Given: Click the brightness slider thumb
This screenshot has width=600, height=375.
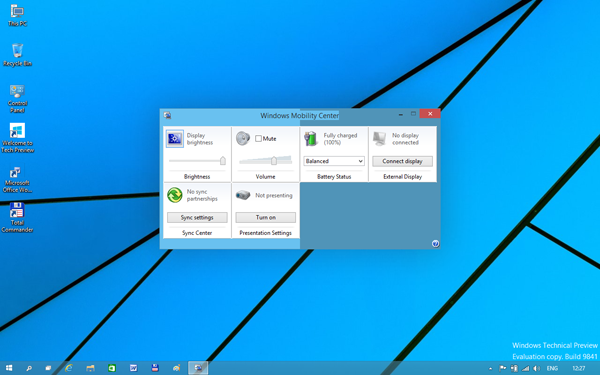Looking at the screenshot, I should (223, 161).
